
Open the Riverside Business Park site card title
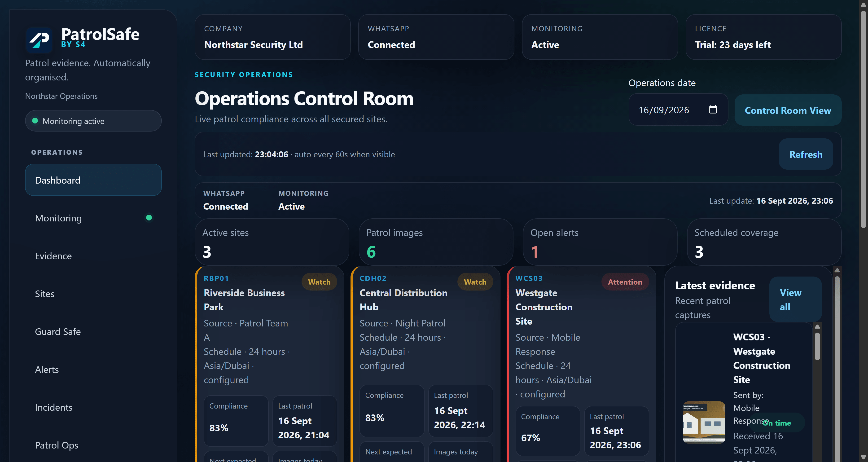[244, 299]
